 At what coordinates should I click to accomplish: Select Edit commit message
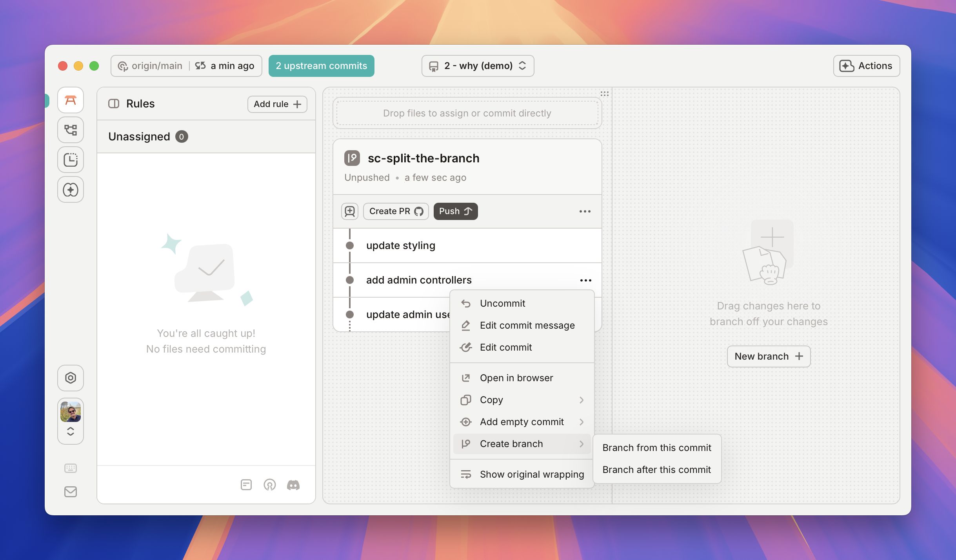pyautogui.click(x=527, y=325)
